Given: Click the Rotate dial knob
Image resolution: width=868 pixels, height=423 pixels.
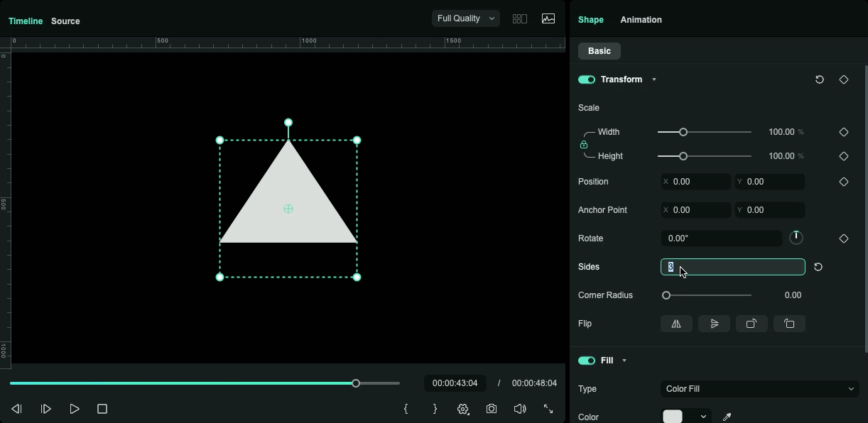Looking at the screenshot, I should point(796,238).
